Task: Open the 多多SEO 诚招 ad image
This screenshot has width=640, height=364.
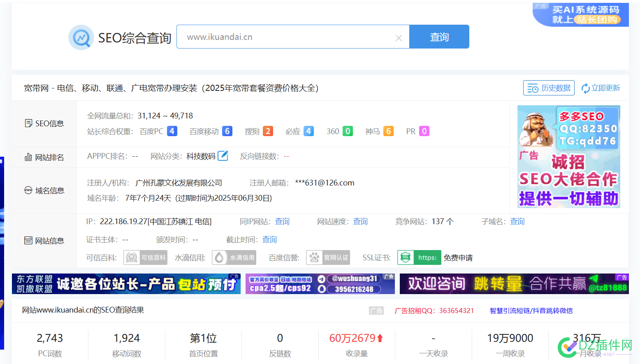Action: (569, 157)
